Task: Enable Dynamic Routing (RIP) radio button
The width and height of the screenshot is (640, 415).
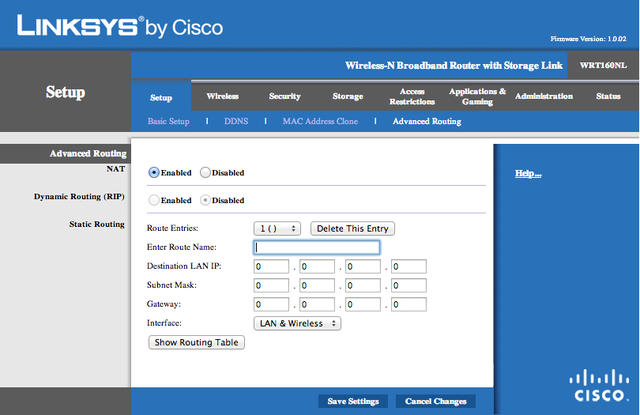Action: click(154, 200)
